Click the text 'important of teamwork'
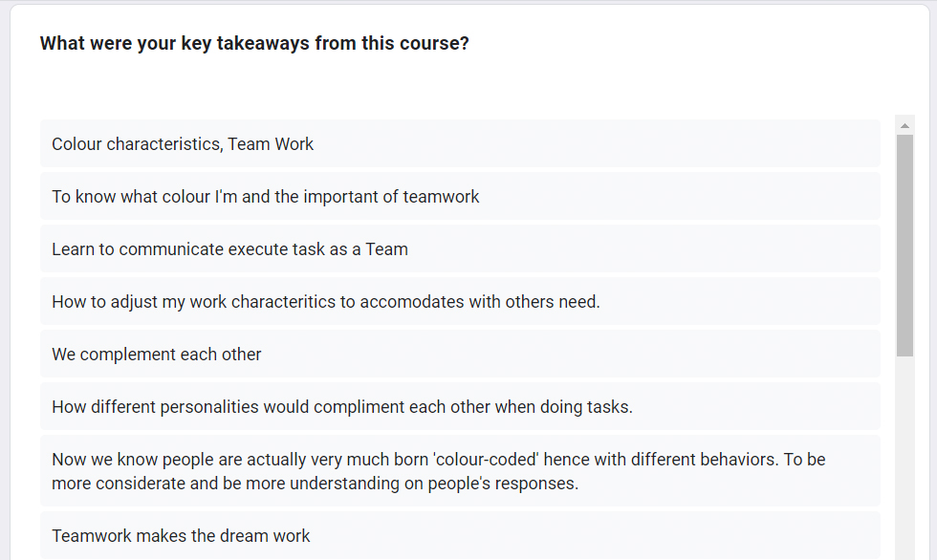The image size is (937, 560). [x=391, y=197]
